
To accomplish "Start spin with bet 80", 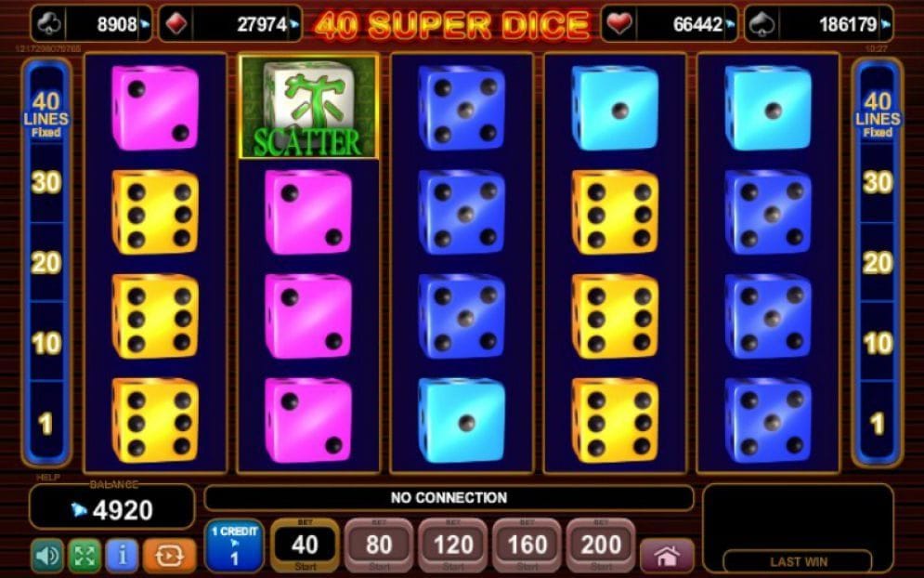I will tap(379, 545).
